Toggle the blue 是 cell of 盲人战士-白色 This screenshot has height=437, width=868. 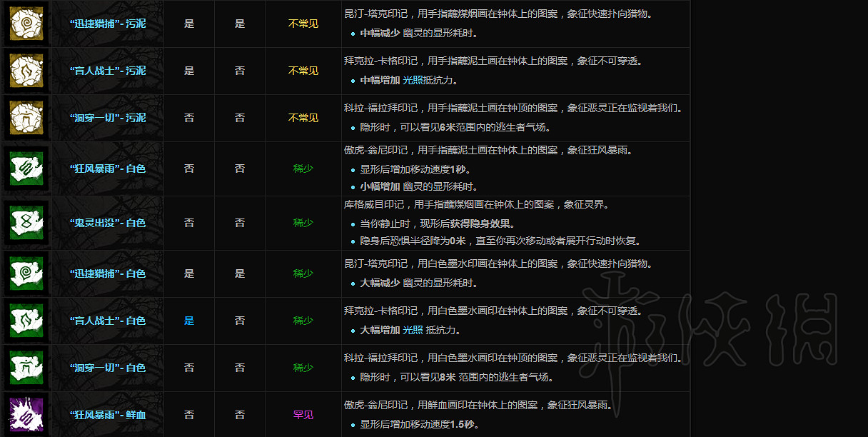point(189,321)
